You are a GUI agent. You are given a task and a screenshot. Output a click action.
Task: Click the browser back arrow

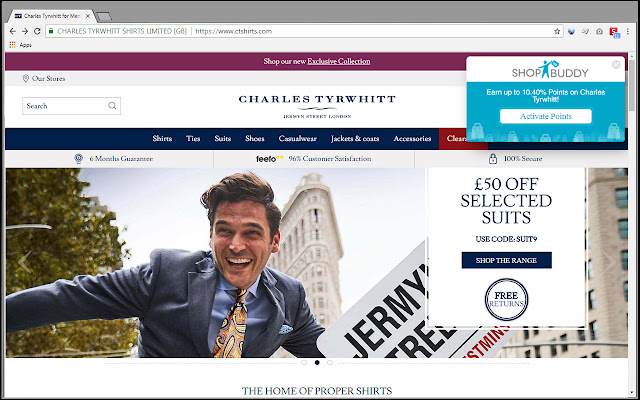tap(13, 31)
